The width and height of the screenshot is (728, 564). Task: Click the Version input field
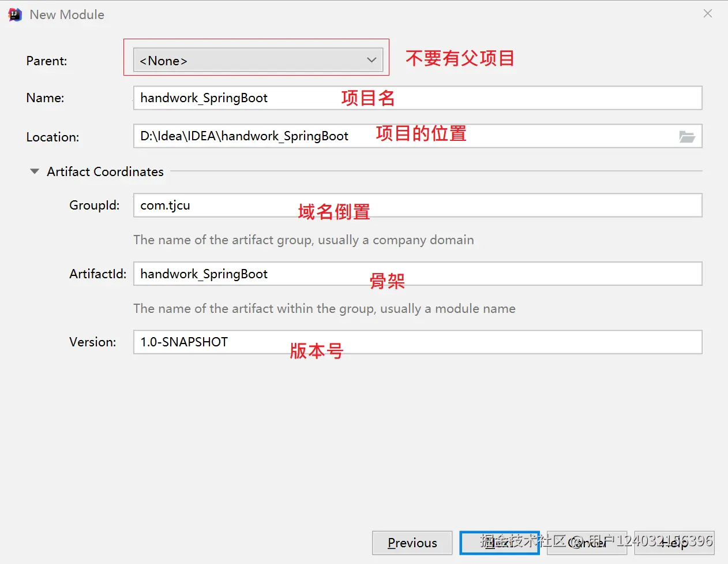click(x=418, y=342)
